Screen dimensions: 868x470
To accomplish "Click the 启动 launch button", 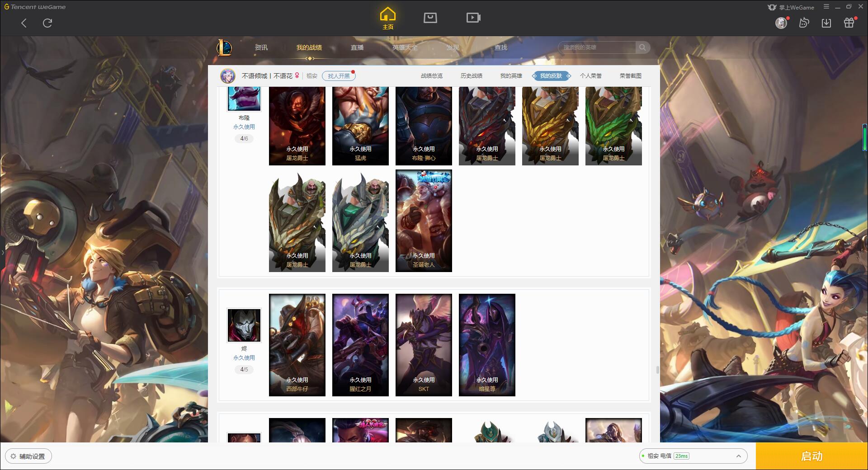I will pos(812,456).
